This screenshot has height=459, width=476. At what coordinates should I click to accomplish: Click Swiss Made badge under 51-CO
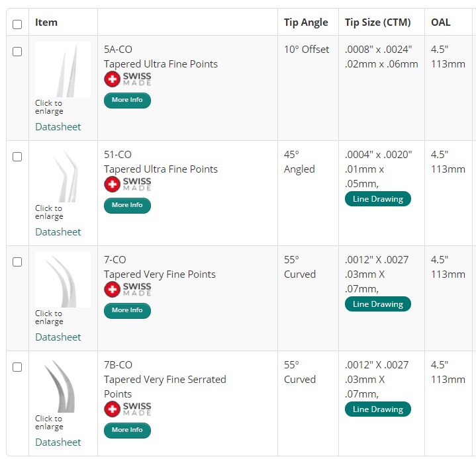coord(128,185)
